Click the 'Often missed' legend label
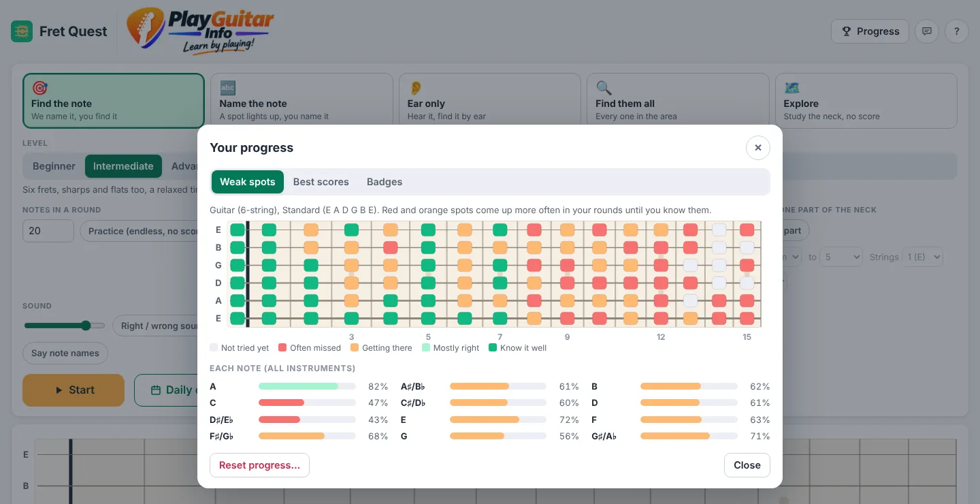The width and height of the screenshot is (980, 504). point(315,347)
